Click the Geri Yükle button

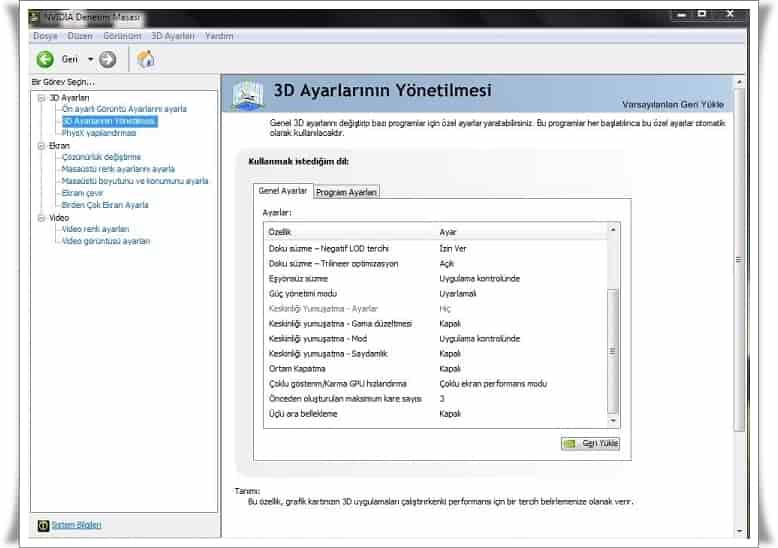coord(590,443)
